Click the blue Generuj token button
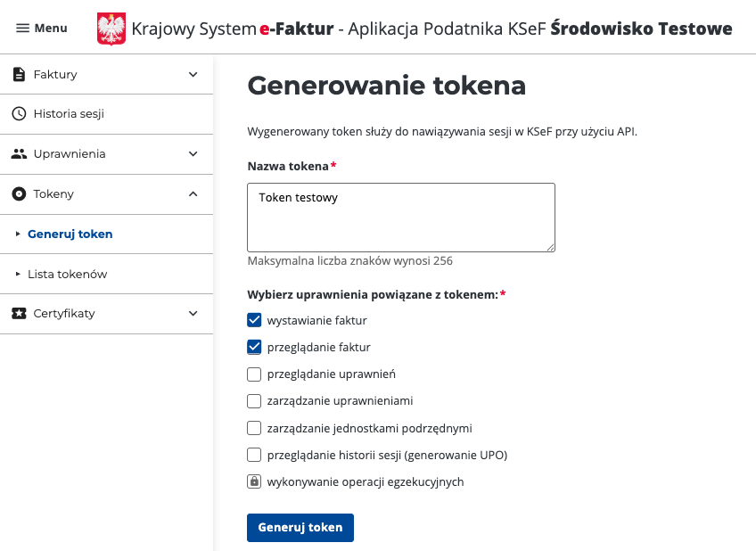This screenshot has height=551, width=756. click(300, 528)
